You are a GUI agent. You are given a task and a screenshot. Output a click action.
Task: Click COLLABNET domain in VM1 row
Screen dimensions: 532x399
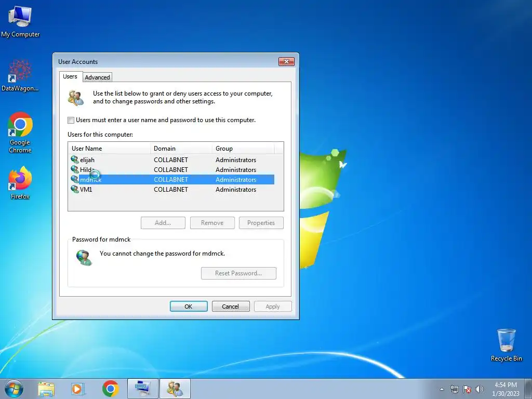point(170,189)
